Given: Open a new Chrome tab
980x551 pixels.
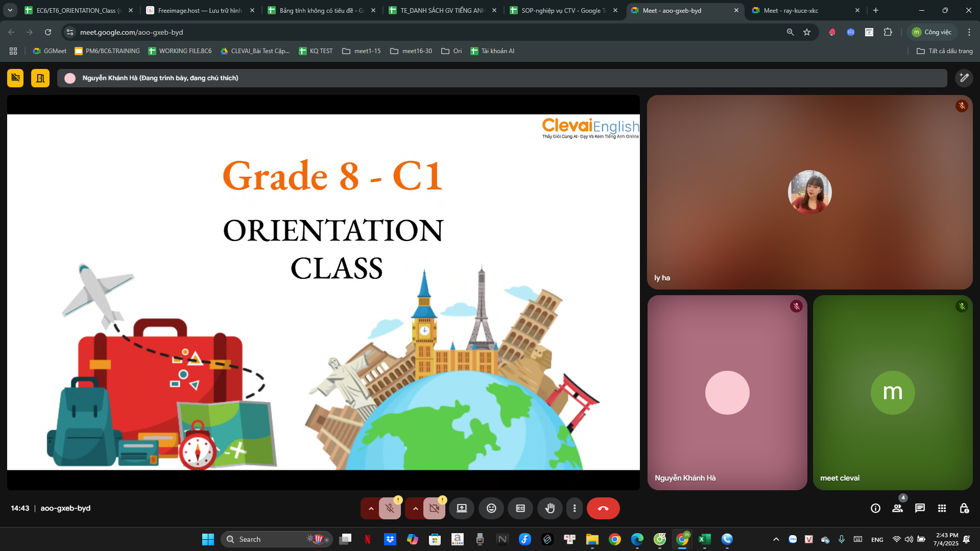Looking at the screenshot, I should click(876, 10).
